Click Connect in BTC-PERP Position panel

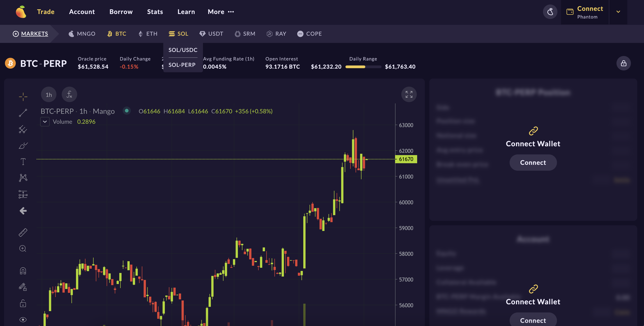(533, 163)
